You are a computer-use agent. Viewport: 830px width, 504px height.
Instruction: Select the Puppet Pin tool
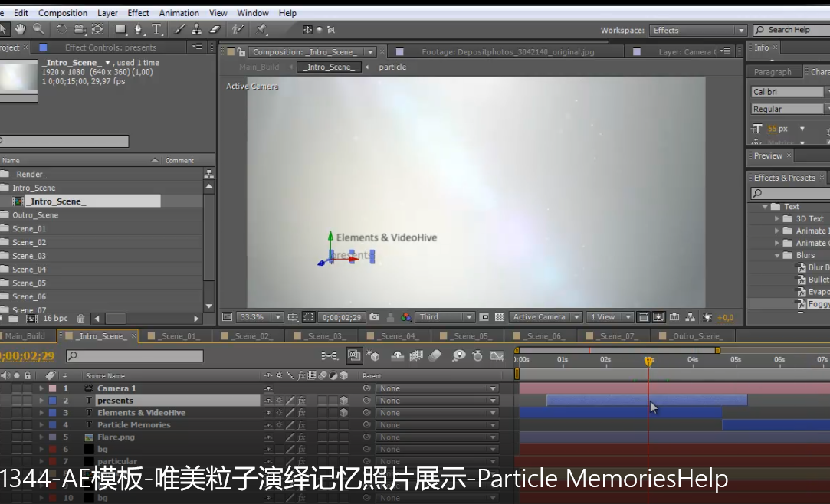tap(261, 30)
